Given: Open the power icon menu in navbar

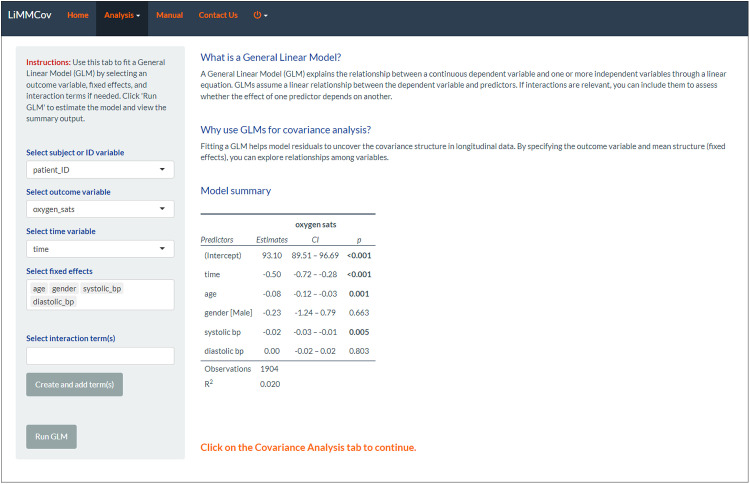Looking at the screenshot, I should 260,15.
